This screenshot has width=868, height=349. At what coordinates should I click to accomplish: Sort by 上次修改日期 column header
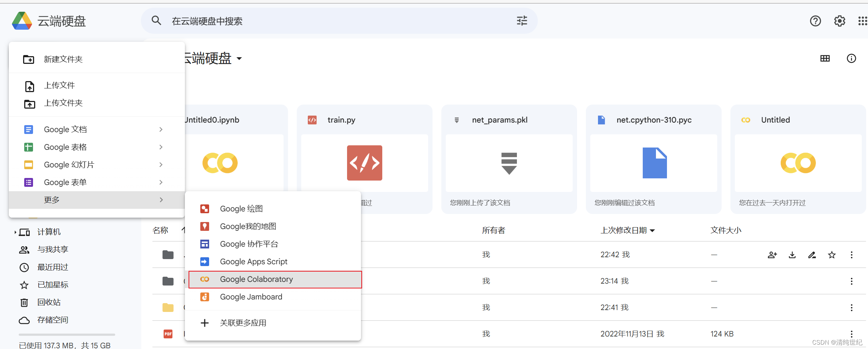(627, 230)
